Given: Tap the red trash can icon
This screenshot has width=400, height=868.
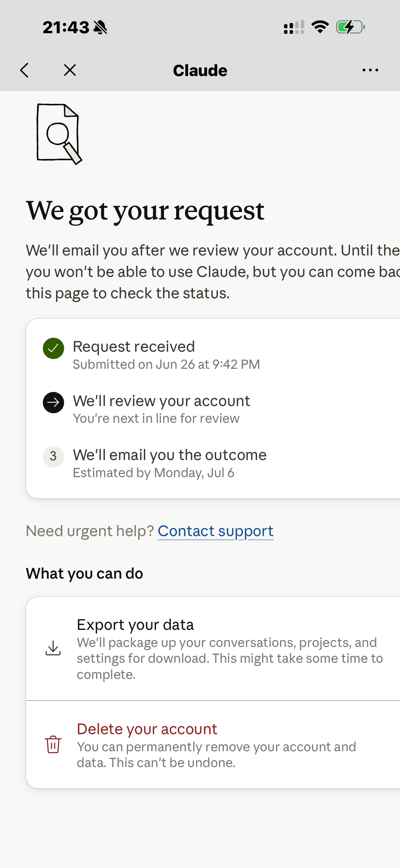Looking at the screenshot, I should click(53, 744).
